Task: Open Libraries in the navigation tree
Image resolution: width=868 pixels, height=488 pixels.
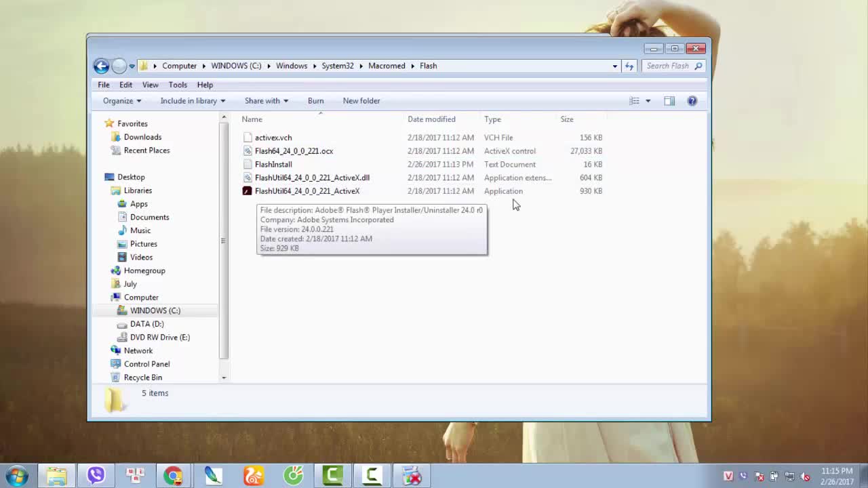Action: (138, 190)
